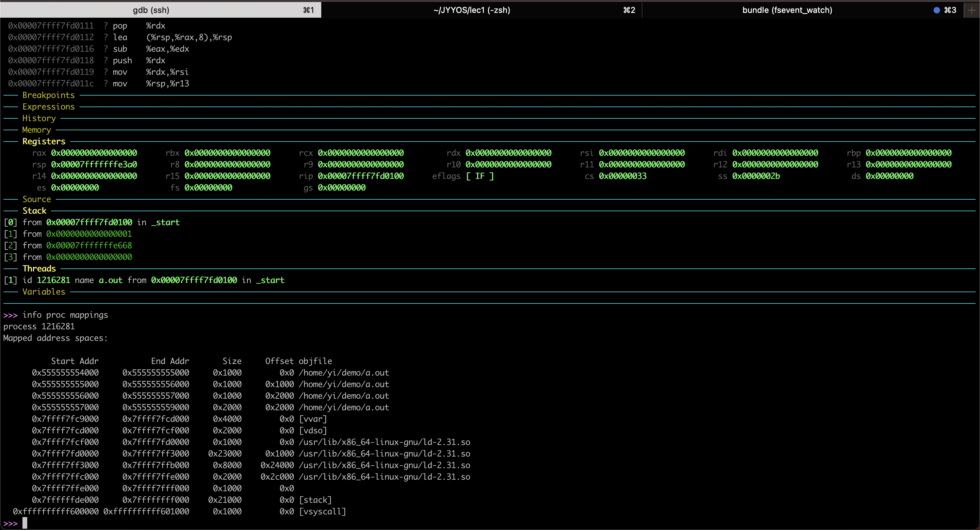Click the Breakpoints section header
This screenshot has height=530, width=980.
pos(48,95)
